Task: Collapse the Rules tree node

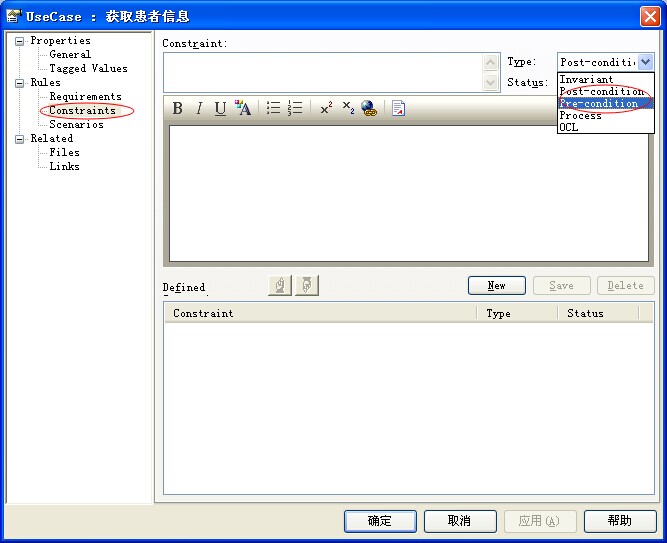Action: click(x=20, y=83)
